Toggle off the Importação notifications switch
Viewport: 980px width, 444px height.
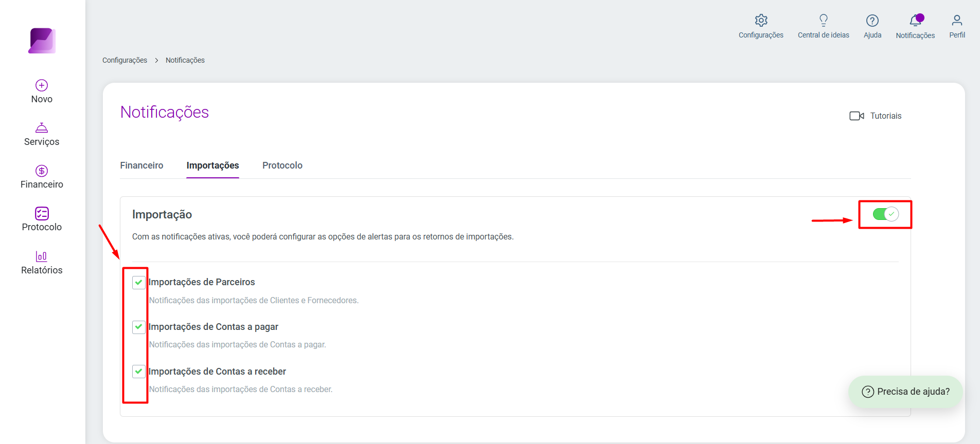click(885, 214)
